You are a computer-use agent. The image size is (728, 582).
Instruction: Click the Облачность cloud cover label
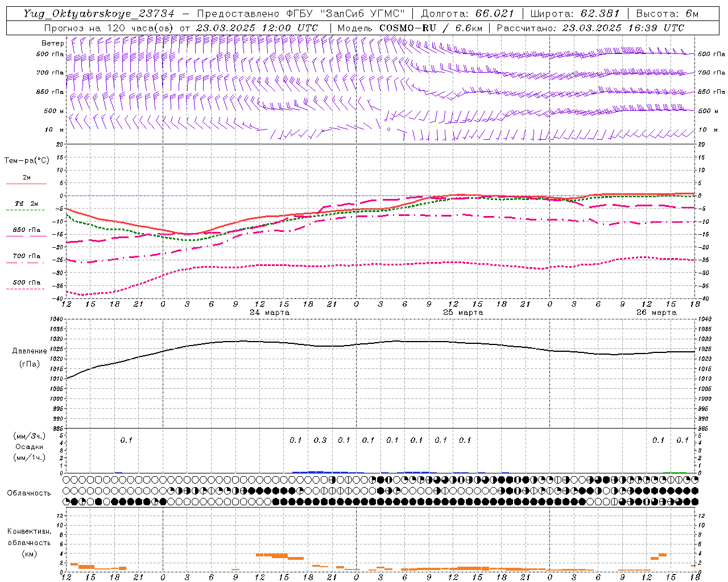(29, 493)
